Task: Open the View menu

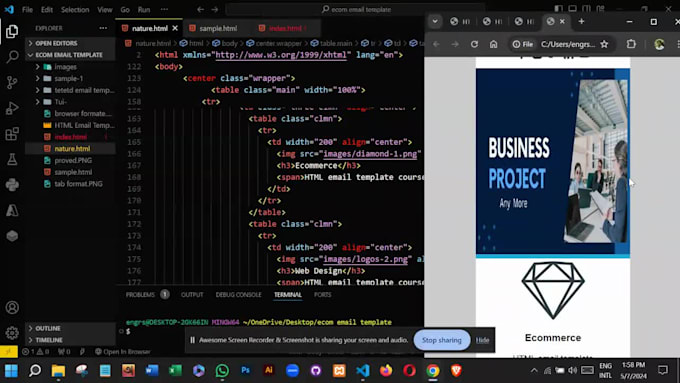Action: 105,10
